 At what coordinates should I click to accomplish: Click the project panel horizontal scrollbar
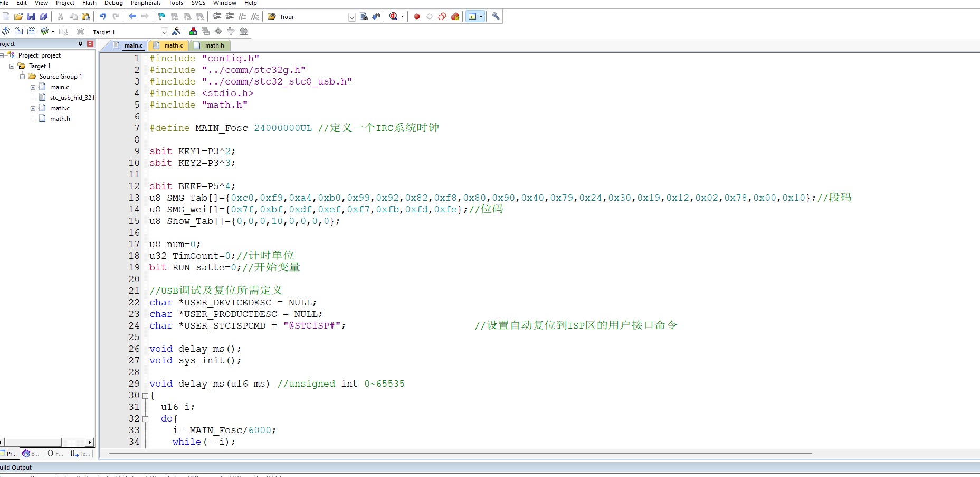[x=47, y=442]
